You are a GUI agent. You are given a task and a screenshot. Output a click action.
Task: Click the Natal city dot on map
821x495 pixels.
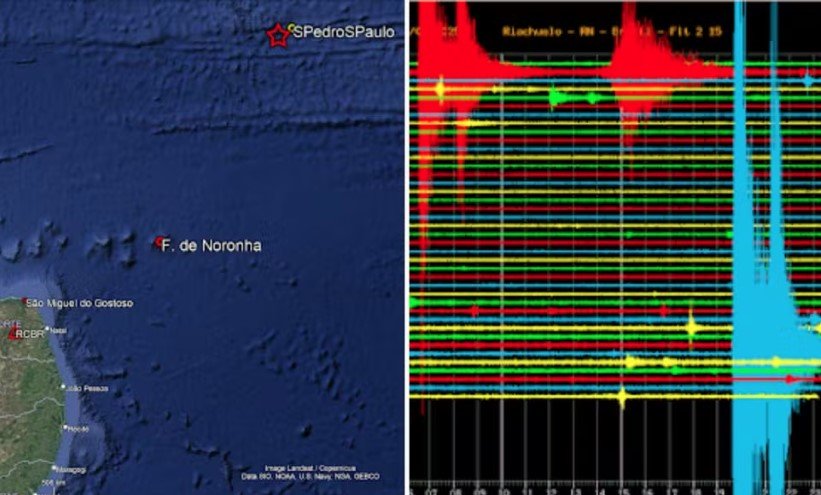[47, 329]
